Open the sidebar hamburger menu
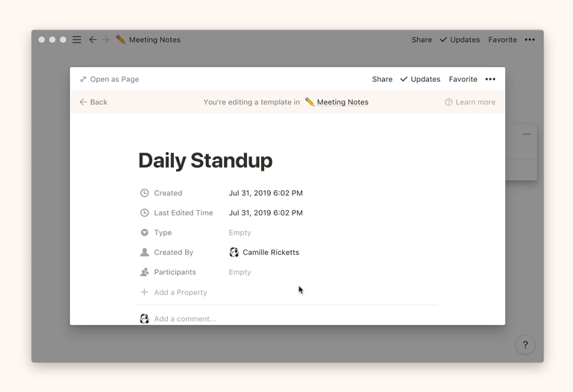Image resolution: width=573 pixels, height=392 pixels. click(x=77, y=39)
